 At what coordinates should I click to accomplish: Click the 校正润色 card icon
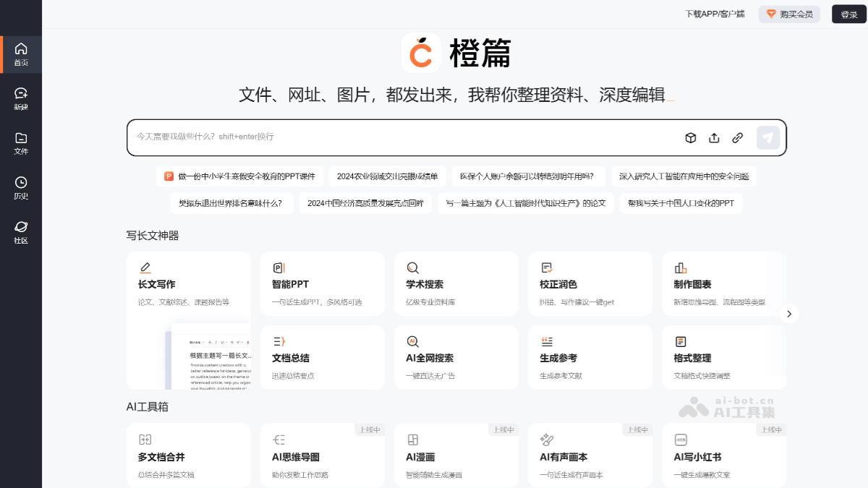tap(547, 267)
